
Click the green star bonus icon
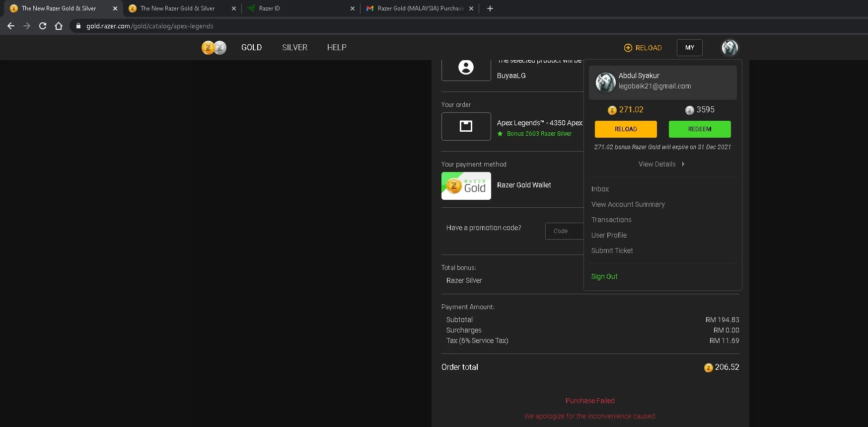coord(500,134)
